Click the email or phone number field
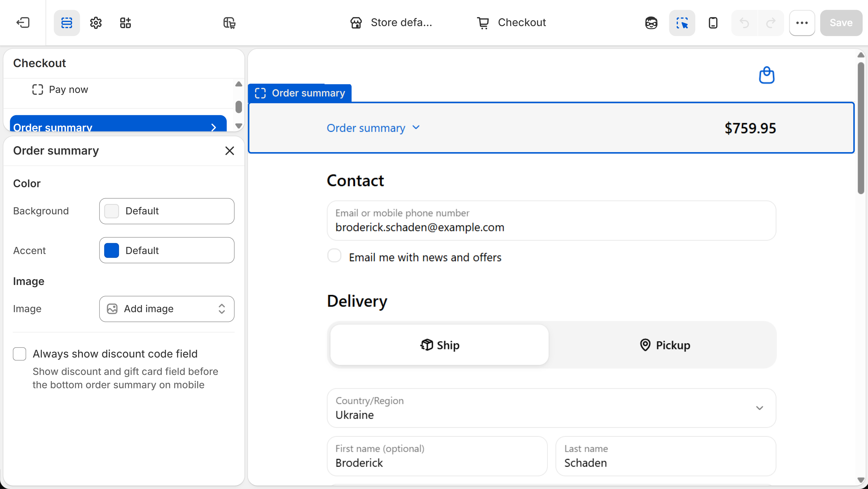Viewport: 868px width, 489px height. coord(551,220)
